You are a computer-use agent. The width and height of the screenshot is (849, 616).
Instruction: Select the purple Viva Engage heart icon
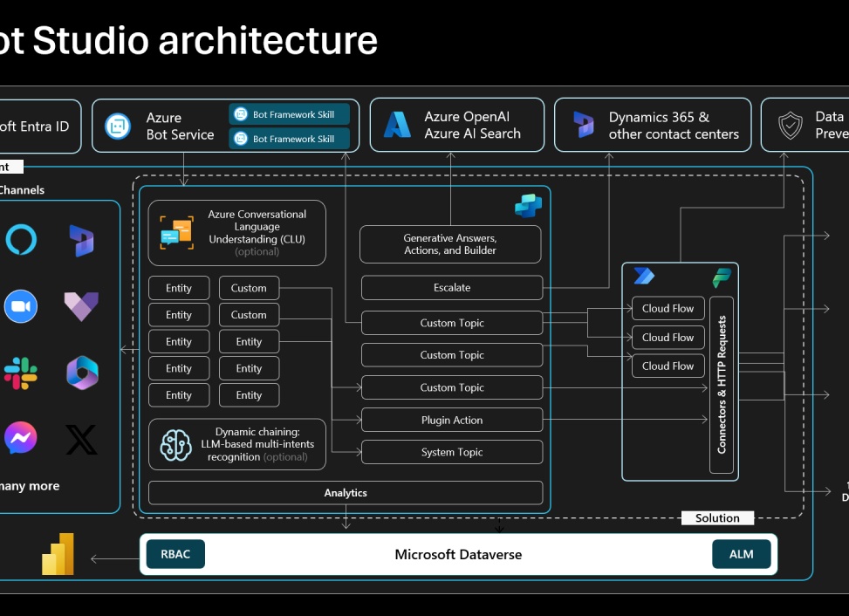tap(81, 306)
